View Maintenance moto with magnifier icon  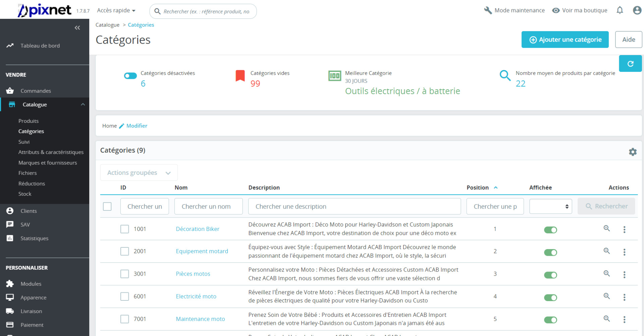[606, 318]
